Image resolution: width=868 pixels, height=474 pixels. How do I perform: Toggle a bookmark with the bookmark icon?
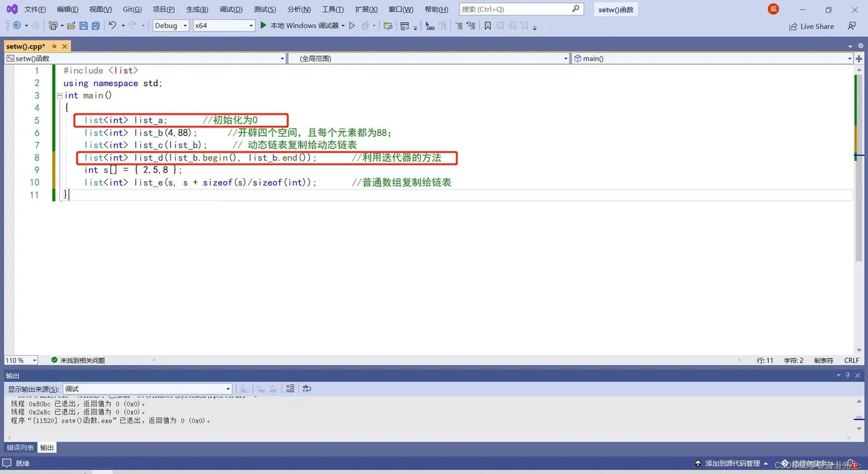coord(488,25)
